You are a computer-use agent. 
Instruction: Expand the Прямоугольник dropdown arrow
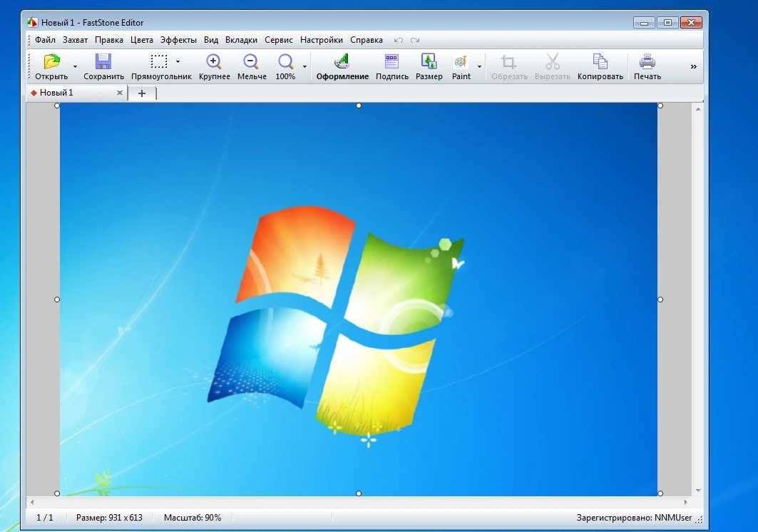(x=178, y=61)
